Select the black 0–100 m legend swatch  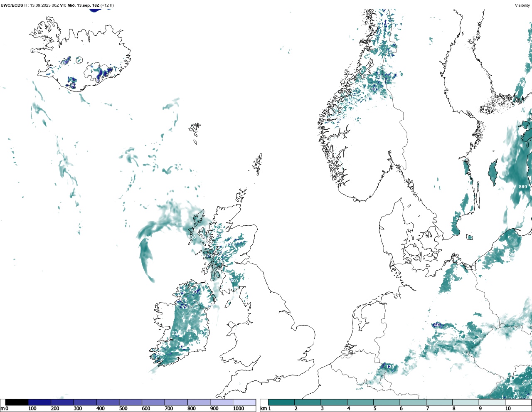pos(17,402)
